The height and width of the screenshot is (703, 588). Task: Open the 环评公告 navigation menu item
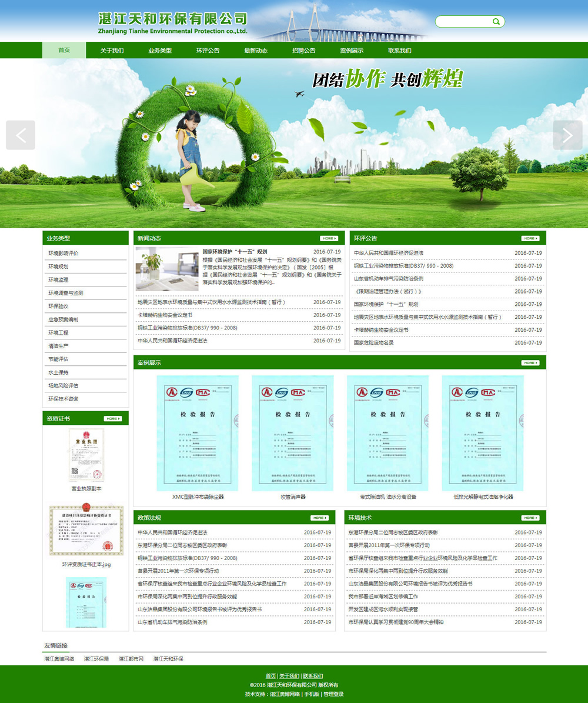coord(208,51)
